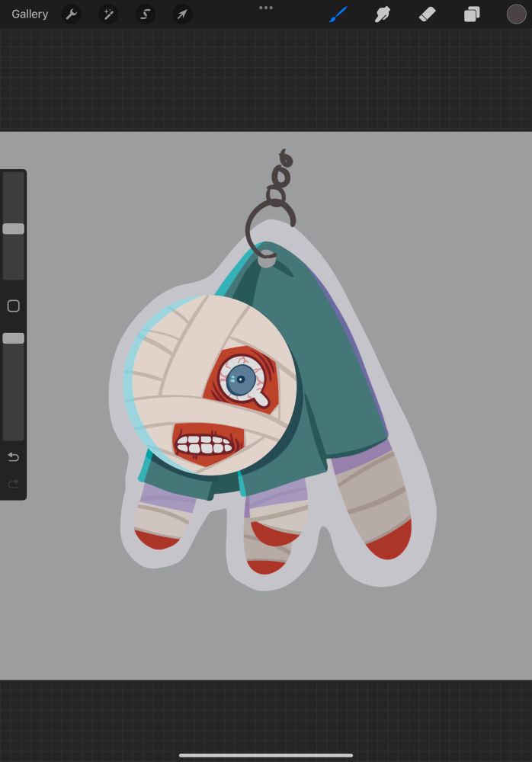This screenshot has height=762, width=532.
Task: Activate the Selection tool
Action: pyautogui.click(x=146, y=14)
